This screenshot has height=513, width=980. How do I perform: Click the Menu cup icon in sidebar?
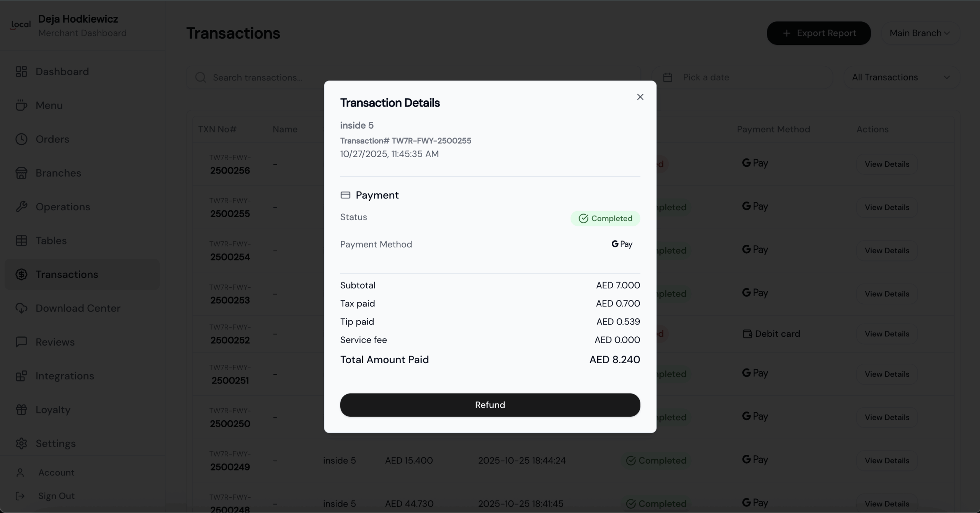click(x=21, y=105)
